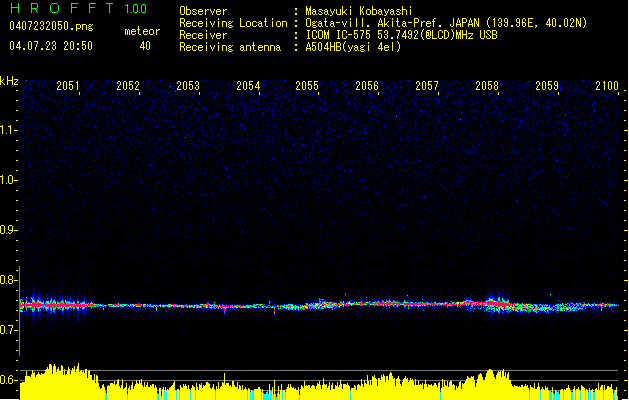Click the 2055 time marker
The image size is (629, 400).
click(x=307, y=86)
